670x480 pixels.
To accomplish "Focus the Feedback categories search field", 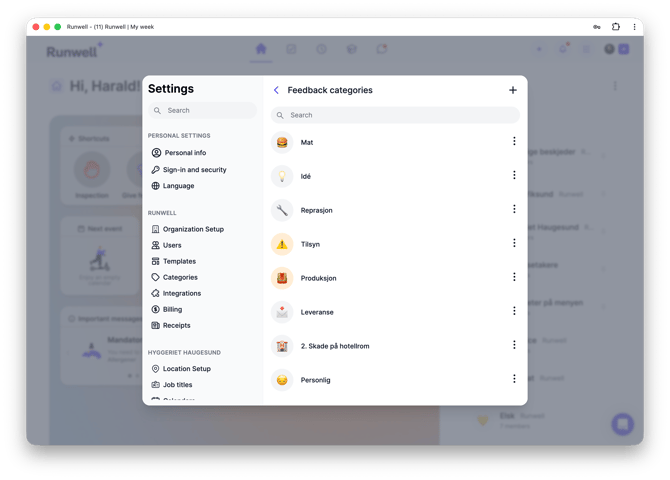I will click(x=395, y=115).
